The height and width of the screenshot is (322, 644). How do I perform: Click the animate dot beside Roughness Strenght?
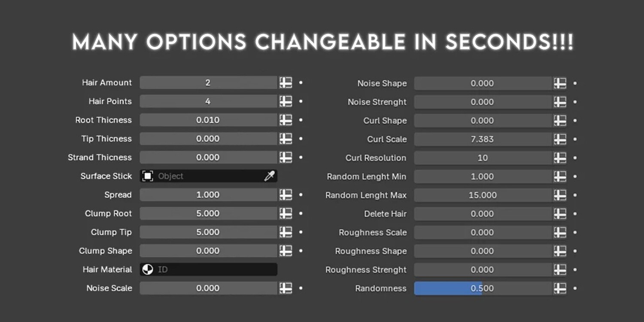tap(575, 270)
